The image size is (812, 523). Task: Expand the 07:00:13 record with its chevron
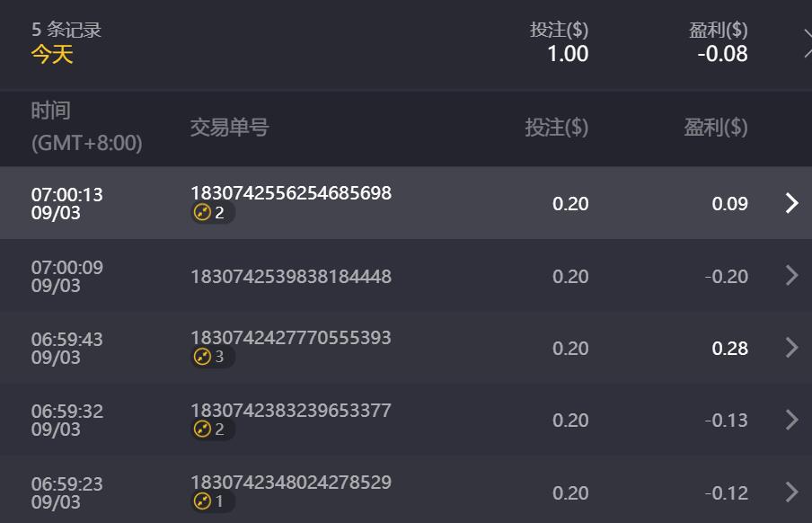[791, 203]
